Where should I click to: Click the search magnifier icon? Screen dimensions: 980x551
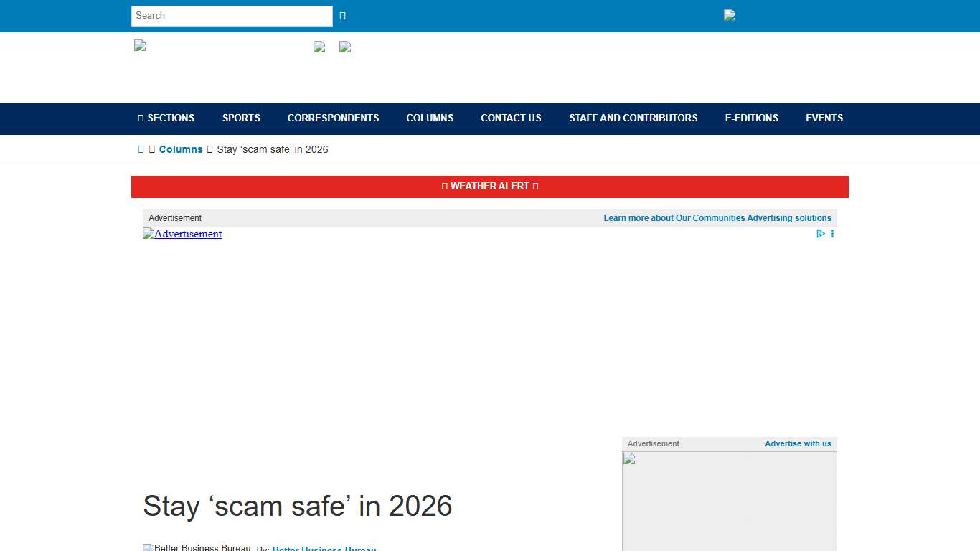[342, 15]
